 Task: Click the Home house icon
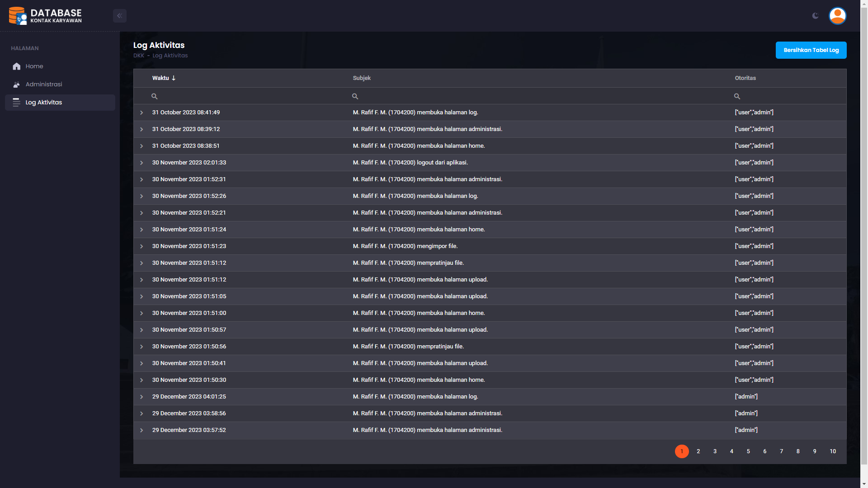[17, 66]
